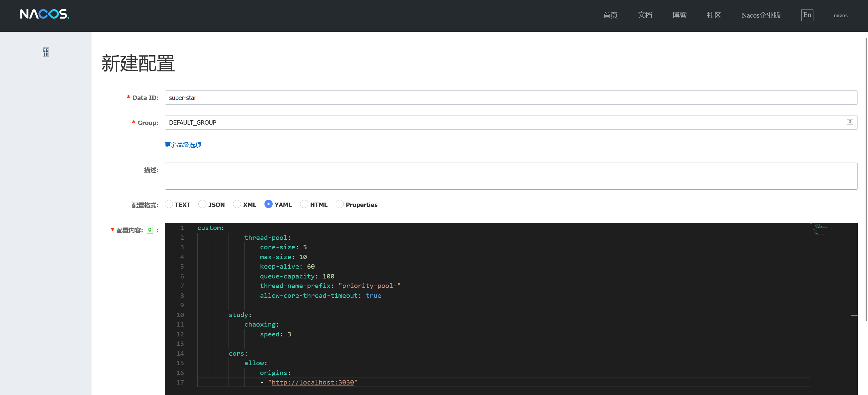Select the Properties format radio
This screenshot has height=395, width=868.
coord(340,204)
